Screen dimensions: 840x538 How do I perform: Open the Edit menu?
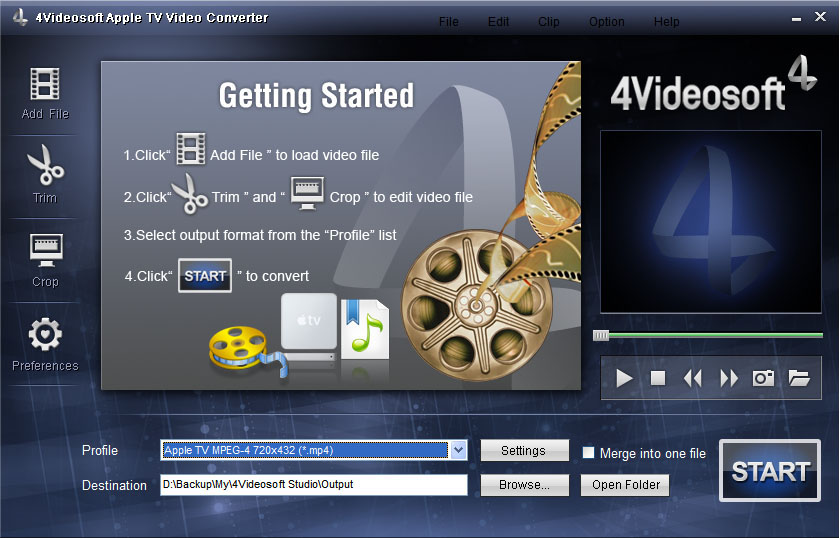pyautogui.click(x=498, y=22)
